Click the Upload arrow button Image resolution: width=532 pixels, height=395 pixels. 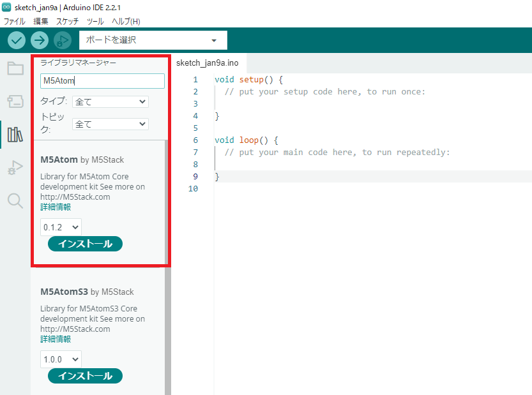click(40, 40)
